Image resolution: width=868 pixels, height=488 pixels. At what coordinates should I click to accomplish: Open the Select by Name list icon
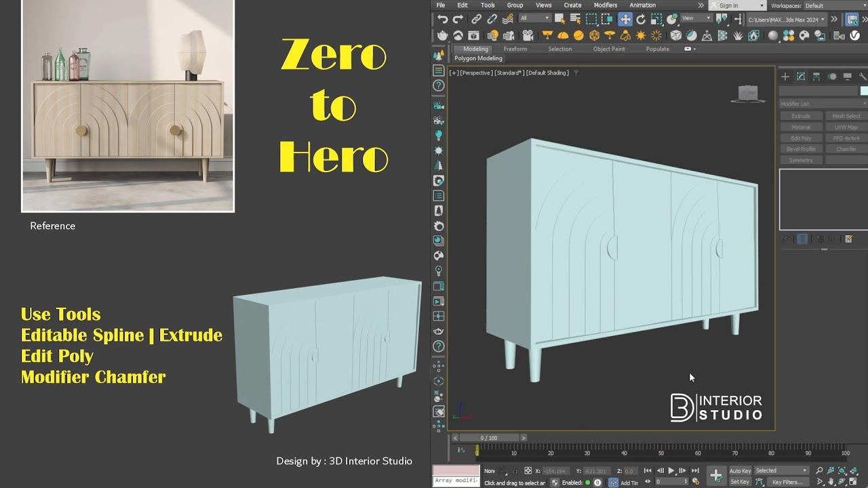pos(575,19)
